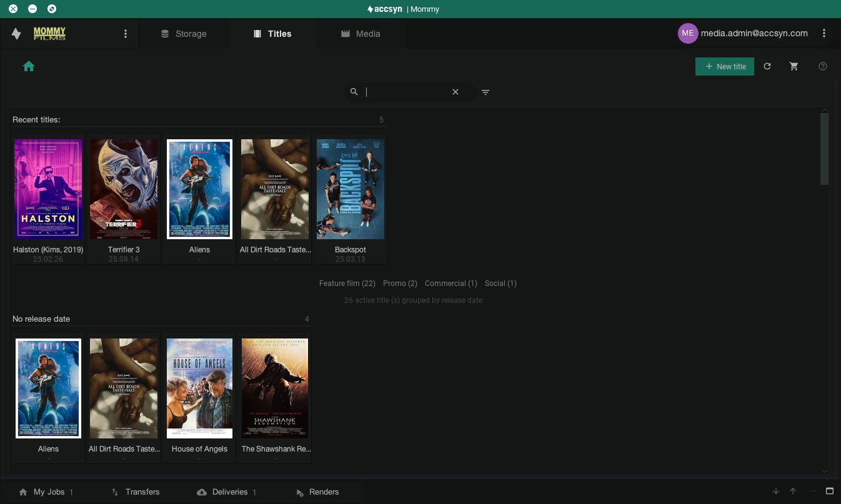Open the user account options menu
Image resolution: width=841 pixels, height=504 pixels.
click(x=824, y=34)
